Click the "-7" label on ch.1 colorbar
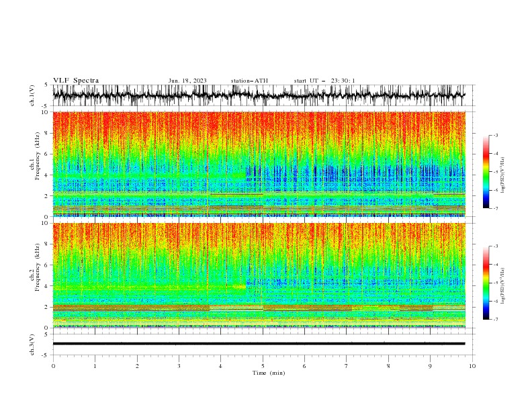Screen dimensions: 532x411 [496, 208]
